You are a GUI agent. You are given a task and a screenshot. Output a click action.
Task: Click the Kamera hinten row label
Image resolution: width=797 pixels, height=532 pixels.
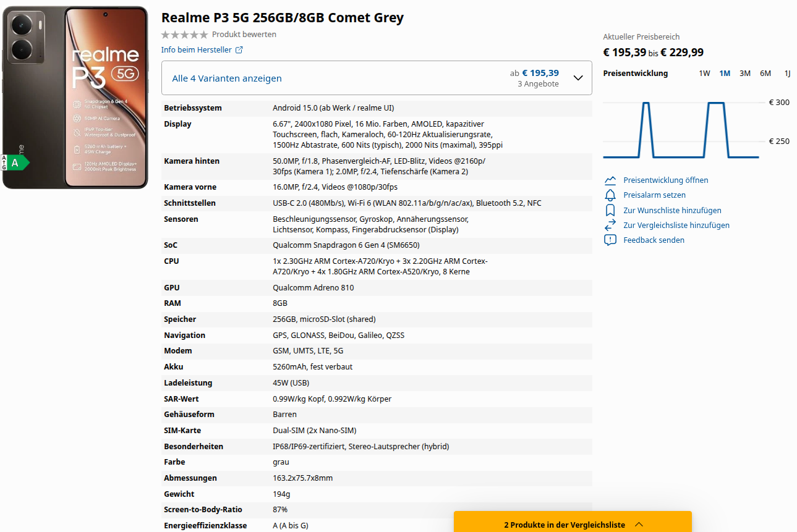click(x=192, y=161)
